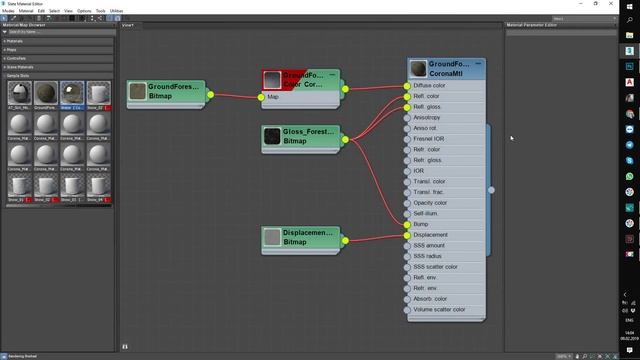Screen dimensions: 640x360
Task: Open the Options menu
Action: pos(84,11)
